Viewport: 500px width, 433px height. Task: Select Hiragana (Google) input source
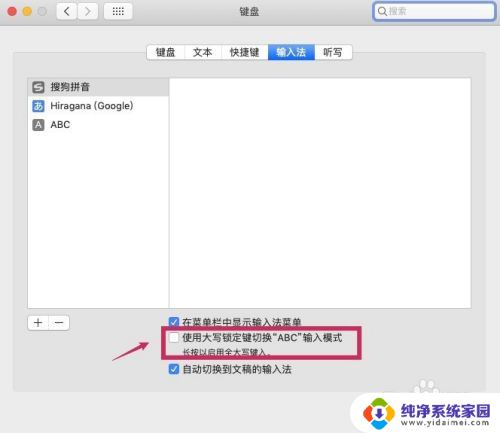tap(98, 106)
